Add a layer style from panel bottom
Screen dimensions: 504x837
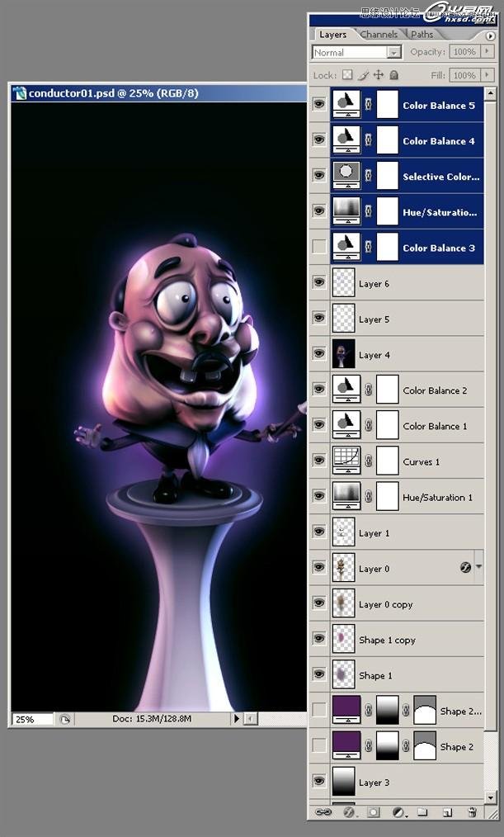tap(349, 812)
